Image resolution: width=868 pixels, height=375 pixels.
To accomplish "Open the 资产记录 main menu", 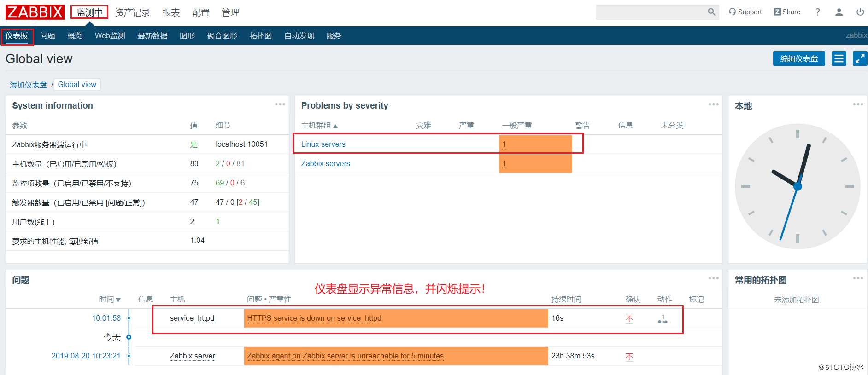I will click(x=133, y=12).
